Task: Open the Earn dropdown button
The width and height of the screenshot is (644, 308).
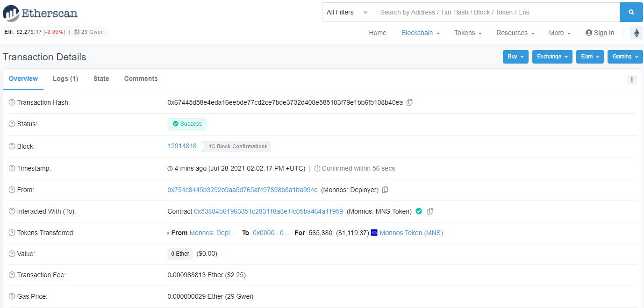Action: pyautogui.click(x=590, y=57)
